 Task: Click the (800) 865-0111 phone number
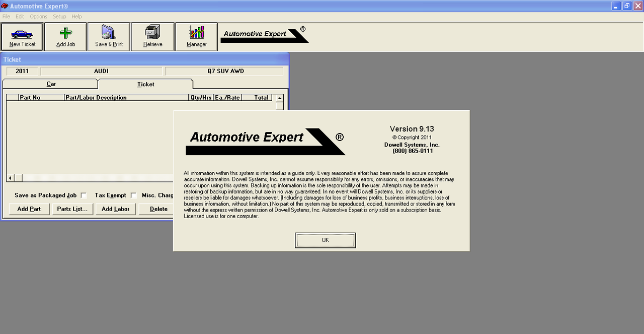click(413, 151)
